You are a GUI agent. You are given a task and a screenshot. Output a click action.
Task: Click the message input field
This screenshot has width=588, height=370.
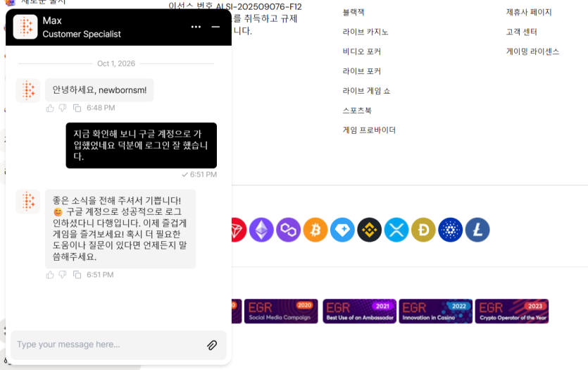point(108,345)
